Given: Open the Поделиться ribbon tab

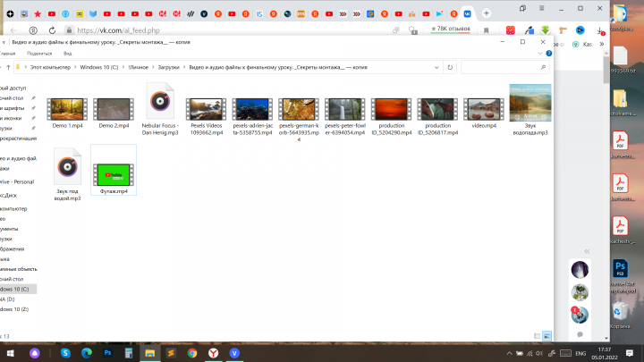Looking at the screenshot, I should pyautogui.click(x=39, y=54).
